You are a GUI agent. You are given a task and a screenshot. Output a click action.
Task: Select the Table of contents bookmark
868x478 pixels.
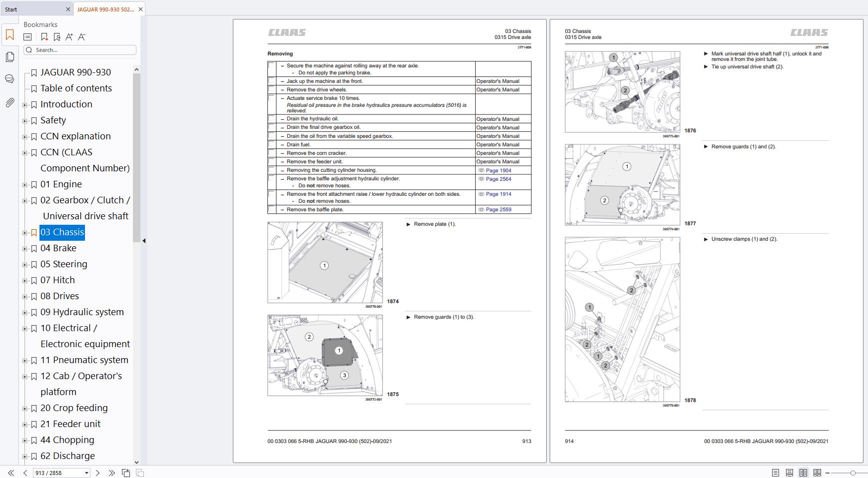click(x=76, y=88)
